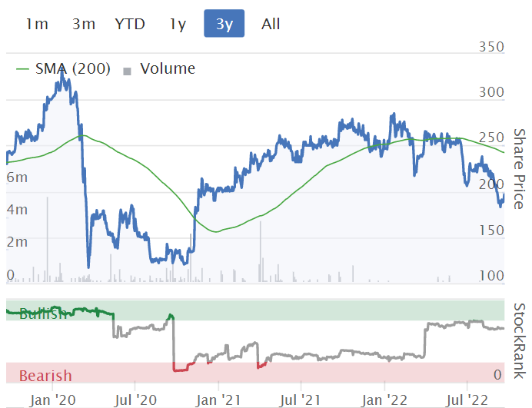Click the green SMA line legend marker
Viewport: 532px width, 408px height.
[x=23, y=69]
